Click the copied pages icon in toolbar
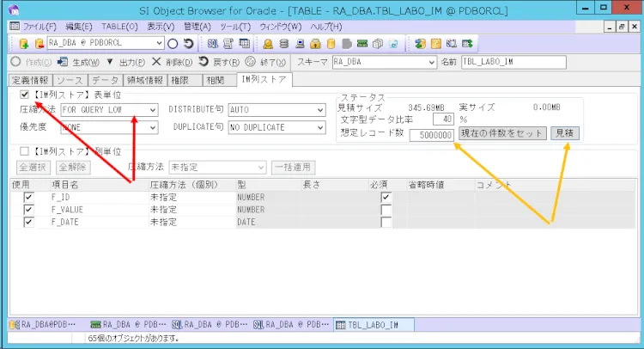This screenshot has height=349, width=644. (378, 44)
